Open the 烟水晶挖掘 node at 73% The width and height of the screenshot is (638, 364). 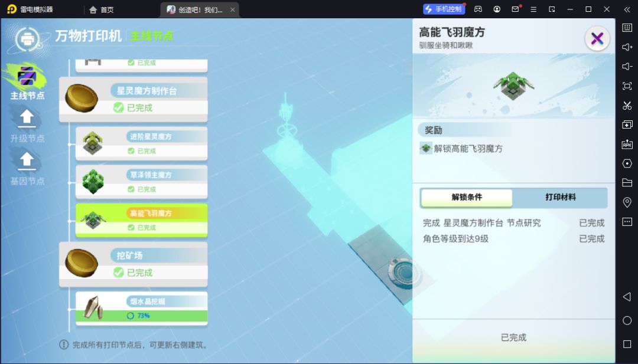click(142, 308)
